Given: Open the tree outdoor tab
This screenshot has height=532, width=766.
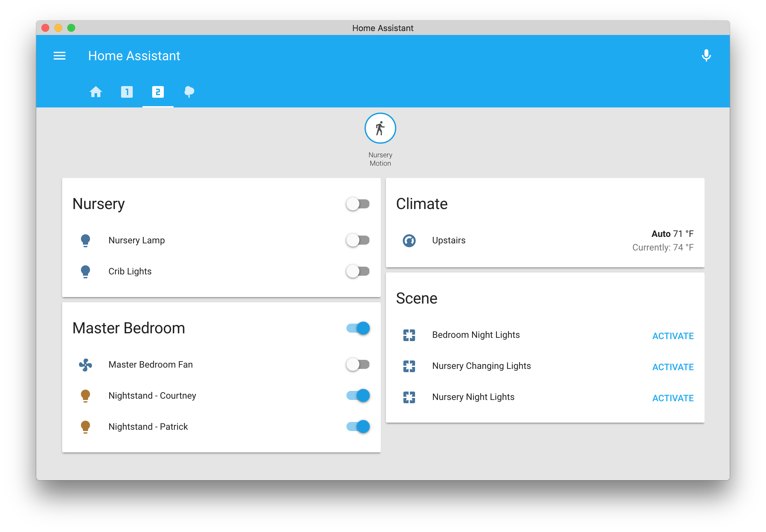Looking at the screenshot, I should (189, 92).
